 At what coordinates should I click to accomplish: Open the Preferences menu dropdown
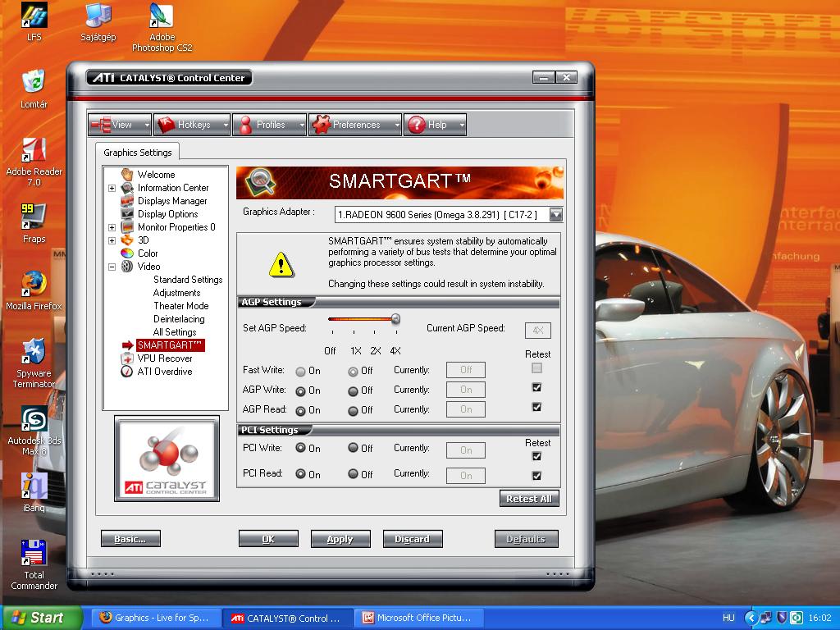click(355, 125)
